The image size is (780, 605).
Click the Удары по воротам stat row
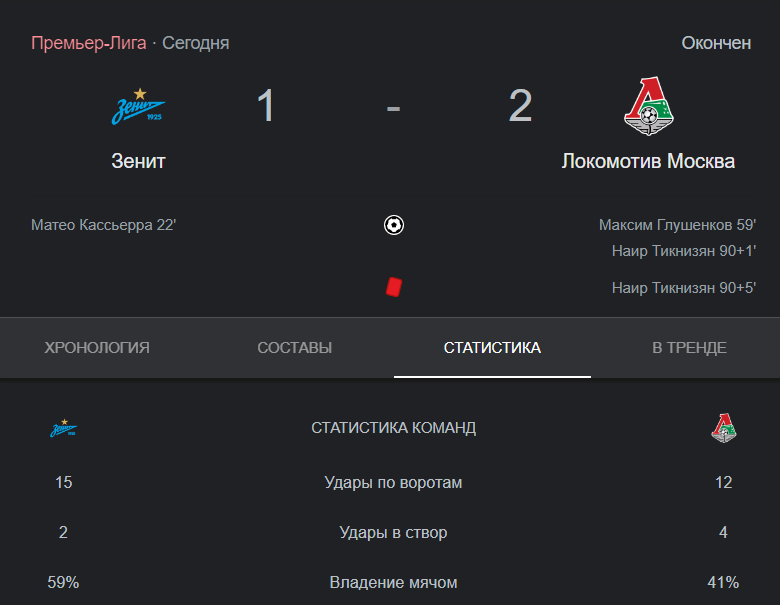(x=393, y=482)
